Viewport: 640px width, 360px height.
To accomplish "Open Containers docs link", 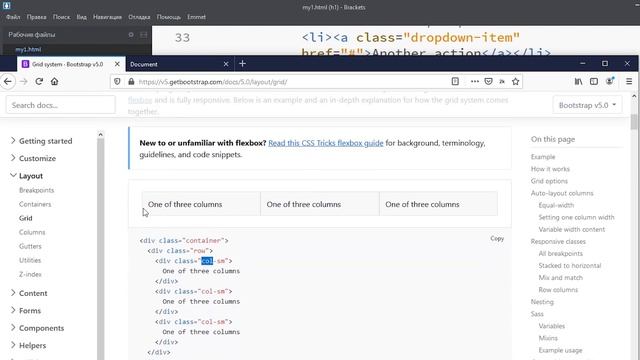I will click(x=35, y=204).
